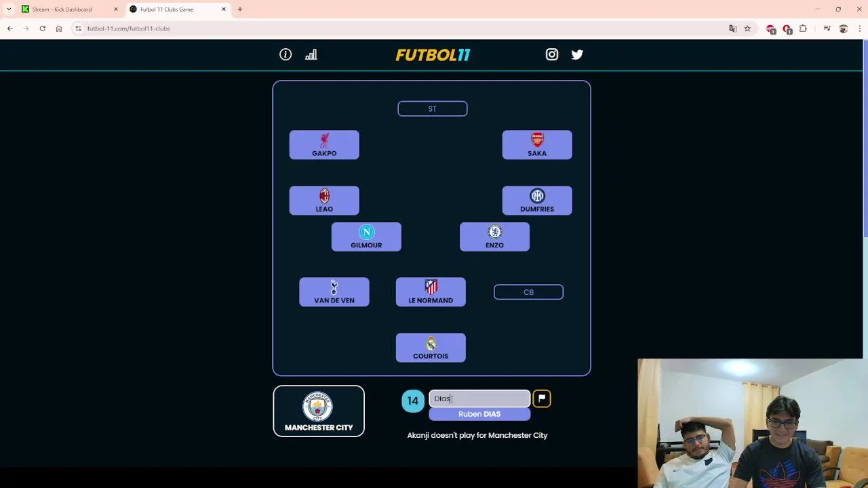Open the Instagram icon link

coord(552,55)
